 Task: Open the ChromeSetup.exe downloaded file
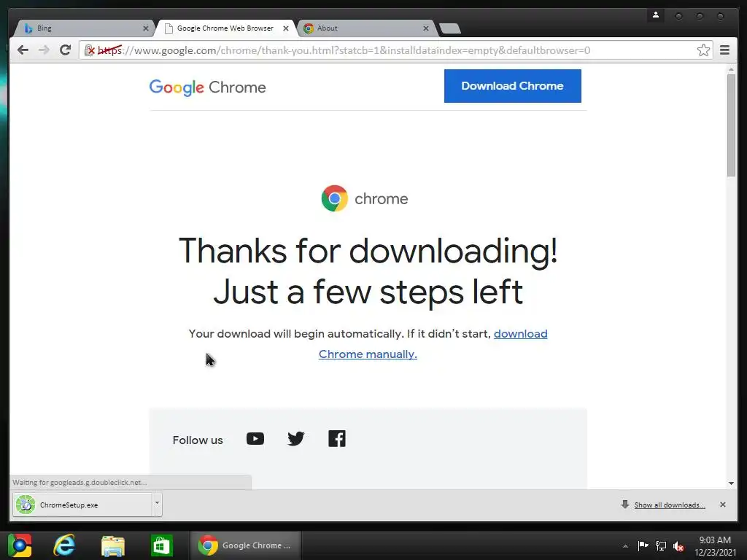point(82,505)
